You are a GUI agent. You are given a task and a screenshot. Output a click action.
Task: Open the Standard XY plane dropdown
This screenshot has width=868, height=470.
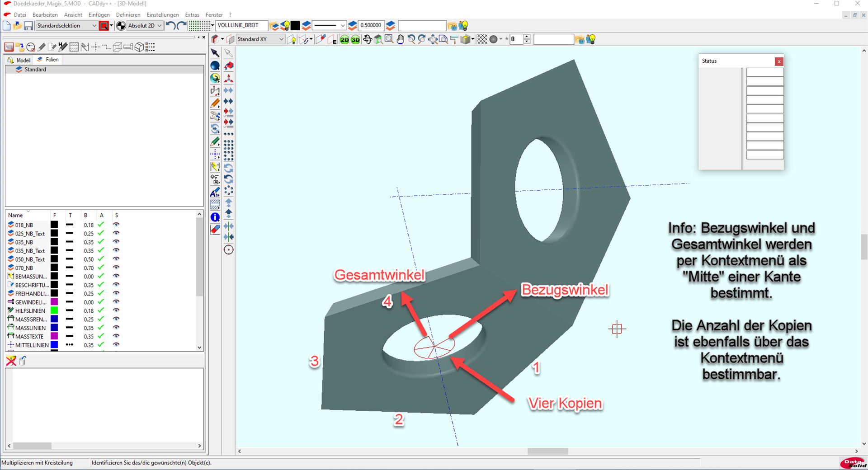click(281, 39)
